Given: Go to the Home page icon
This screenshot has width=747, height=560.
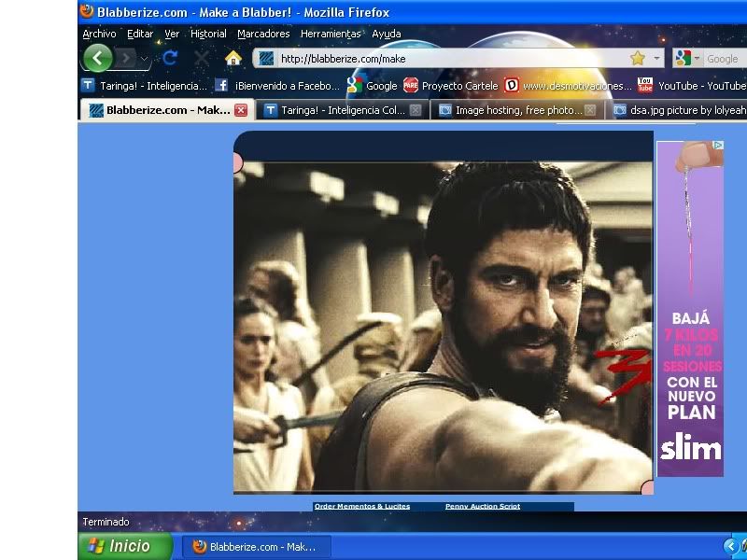Looking at the screenshot, I should coord(233,58).
